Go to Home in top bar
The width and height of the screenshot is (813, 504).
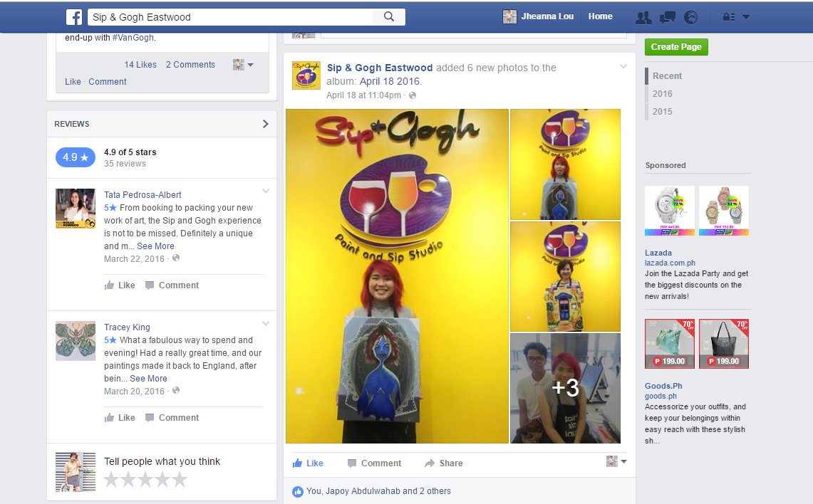600,16
